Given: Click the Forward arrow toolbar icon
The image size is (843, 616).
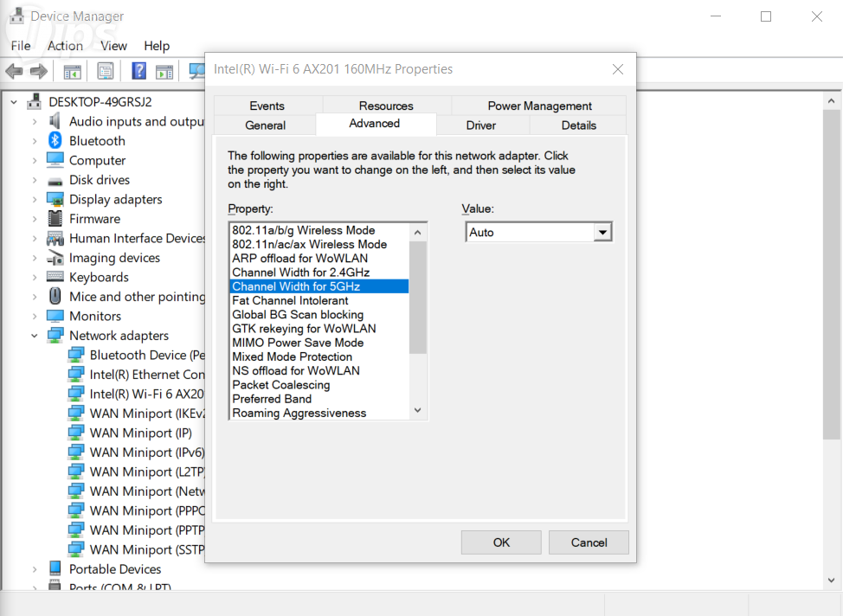Looking at the screenshot, I should click(x=39, y=70).
